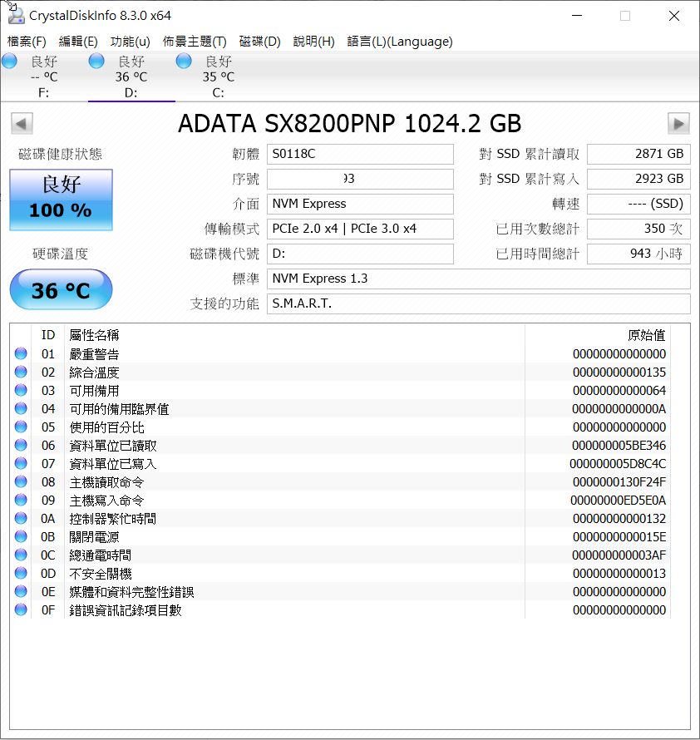Click status orb for row 0C 總通電時間

click(21, 555)
